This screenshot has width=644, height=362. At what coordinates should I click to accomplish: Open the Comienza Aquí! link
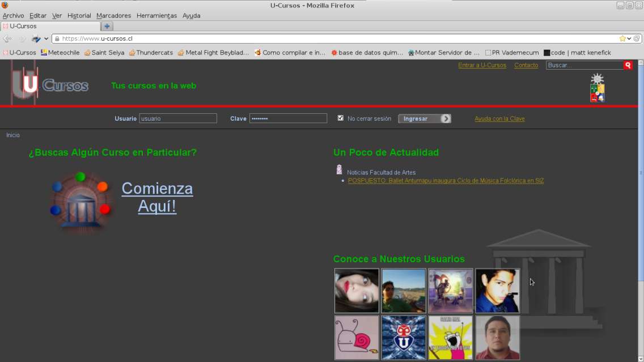[157, 197]
